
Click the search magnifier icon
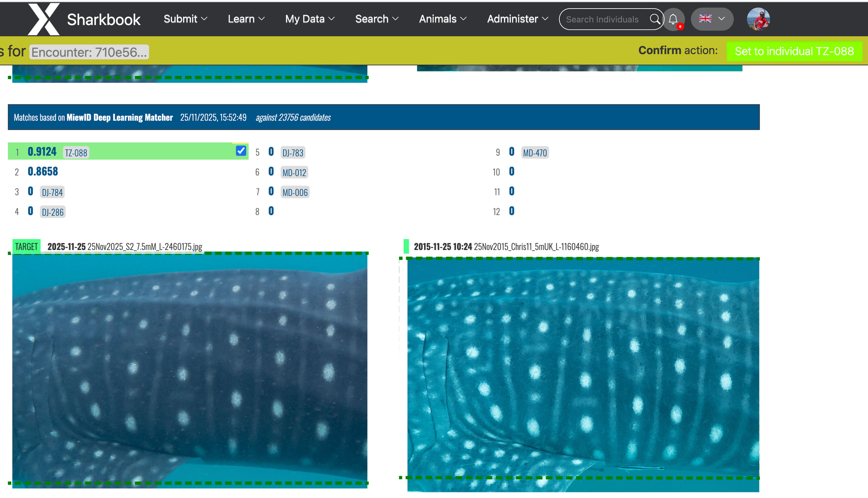click(x=654, y=19)
